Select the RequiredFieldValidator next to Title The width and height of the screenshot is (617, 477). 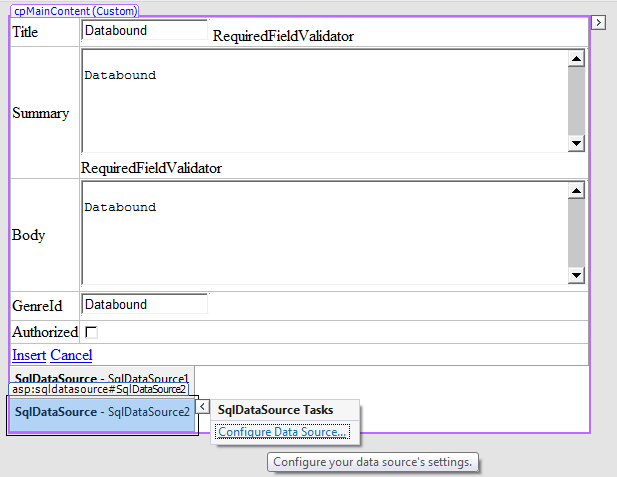coord(283,37)
